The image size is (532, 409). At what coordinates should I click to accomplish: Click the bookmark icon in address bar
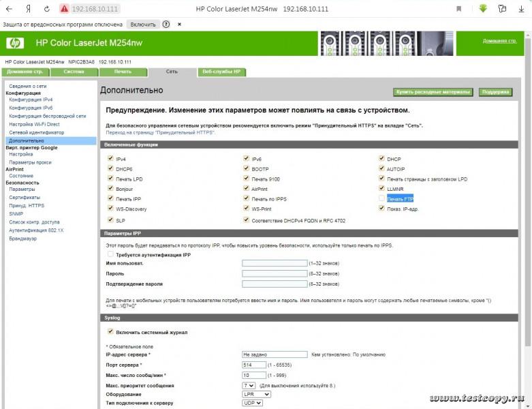tap(458, 9)
